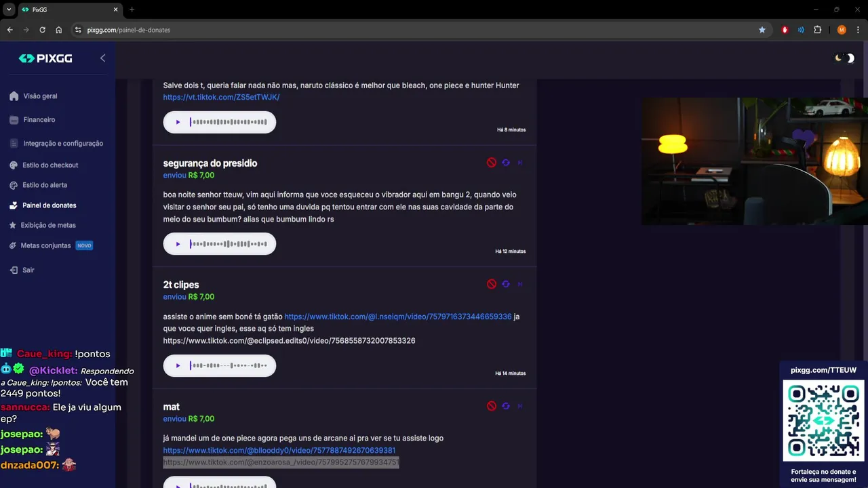868x488 pixels.
Task: Skip the segurança do presidio donation alert
Action: tap(520, 163)
